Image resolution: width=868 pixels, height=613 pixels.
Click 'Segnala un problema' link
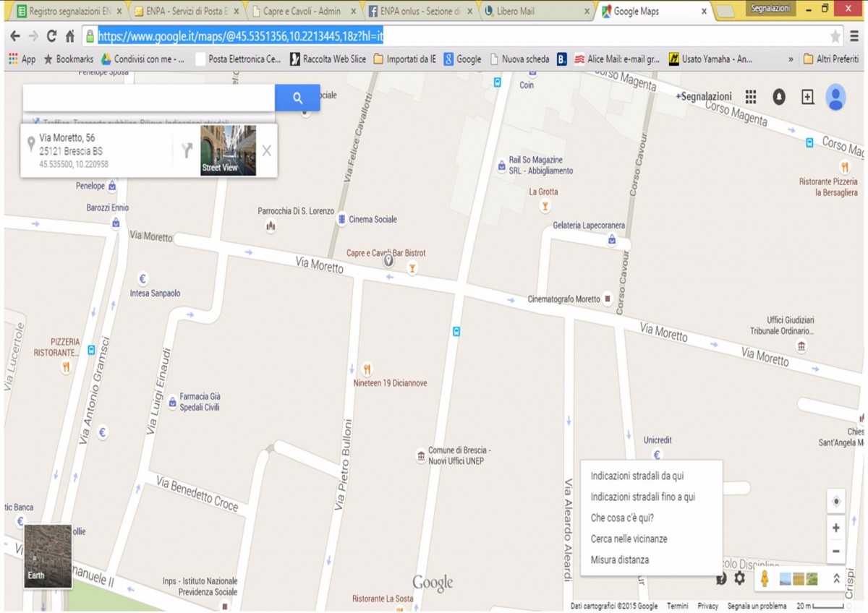click(x=757, y=606)
